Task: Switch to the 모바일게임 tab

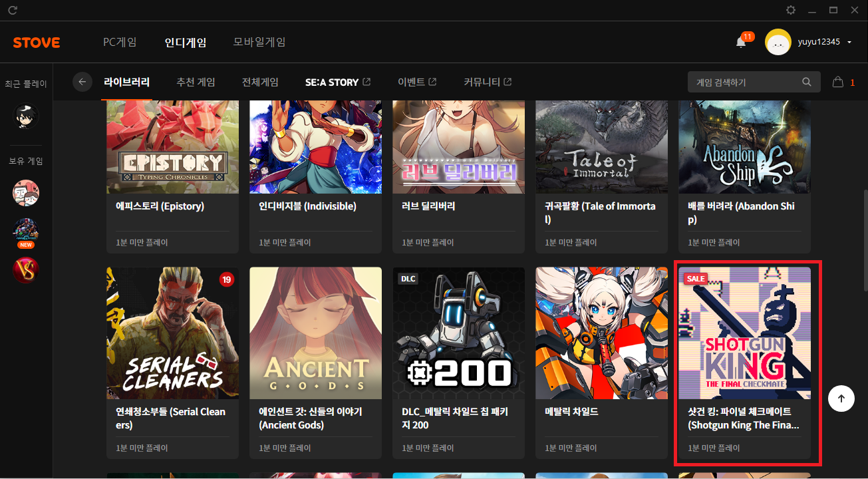Action: coord(259,43)
